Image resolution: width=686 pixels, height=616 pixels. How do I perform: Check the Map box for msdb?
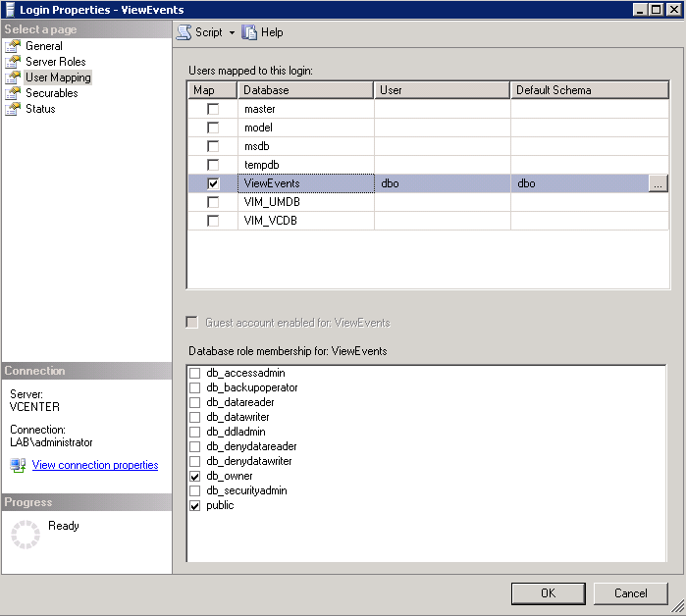click(213, 146)
